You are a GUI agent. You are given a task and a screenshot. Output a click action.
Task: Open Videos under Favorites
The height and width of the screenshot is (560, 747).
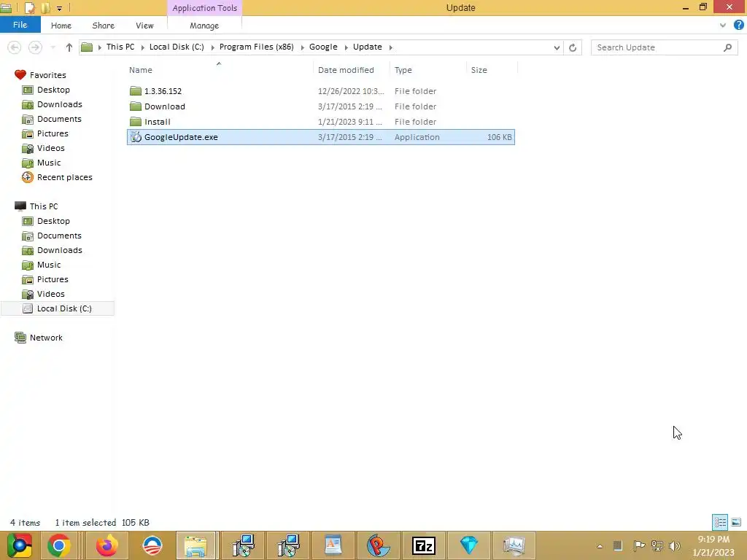(x=50, y=148)
